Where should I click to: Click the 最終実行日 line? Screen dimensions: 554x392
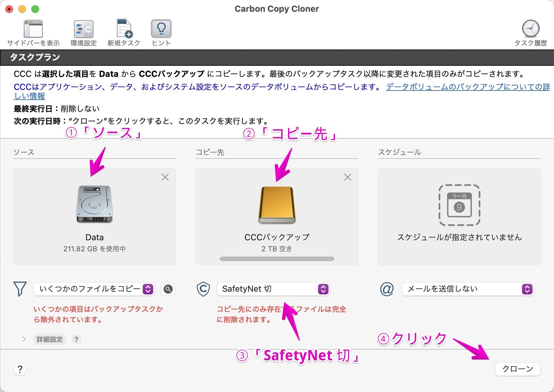point(57,109)
